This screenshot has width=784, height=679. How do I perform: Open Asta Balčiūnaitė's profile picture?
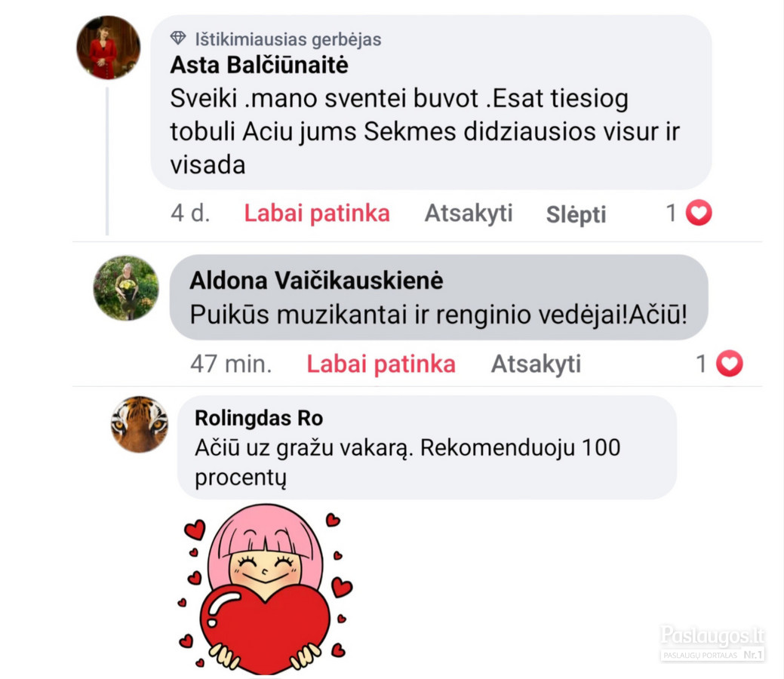[x=108, y=48]
